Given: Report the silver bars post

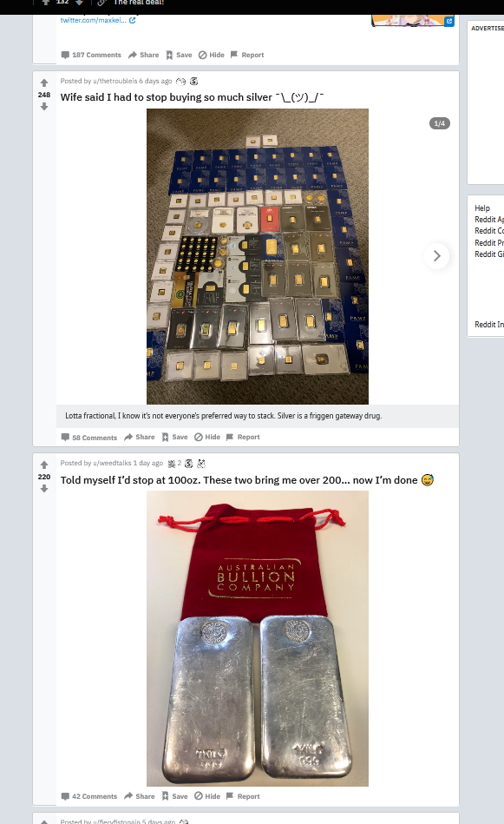Looking at the screenshot, I should click(243, 796).
